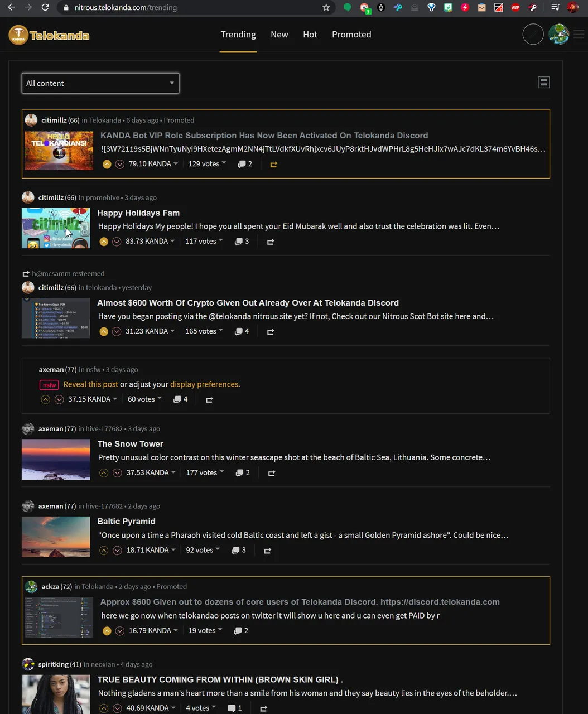Open comments on KANDA Bot VIP Role post
Image resolution: width=588 pixels, height=714 pixels.
pos(245,164)
